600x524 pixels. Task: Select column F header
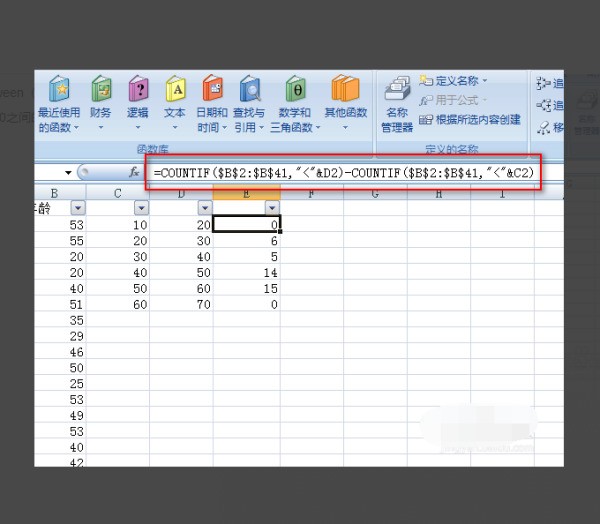point(312,192)
